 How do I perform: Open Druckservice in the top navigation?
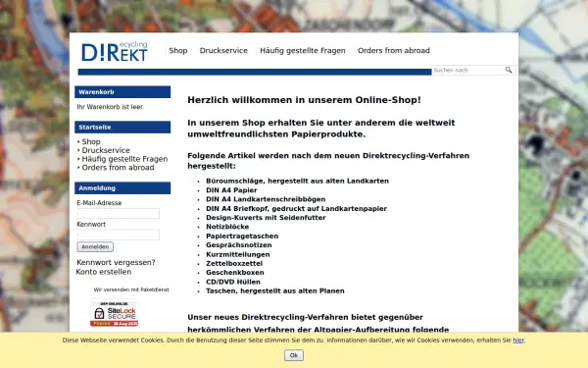[223, 50]
